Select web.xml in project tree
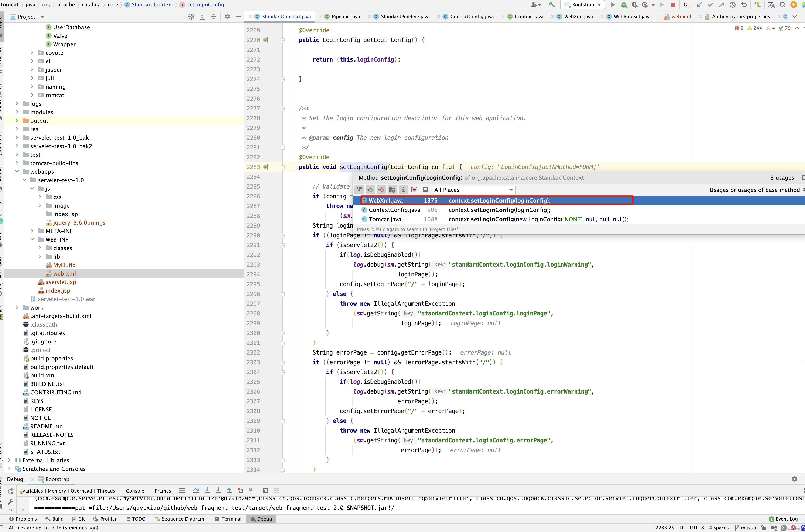Image resolution: width=805 pixels, height=532 pixels. (65, 273)
